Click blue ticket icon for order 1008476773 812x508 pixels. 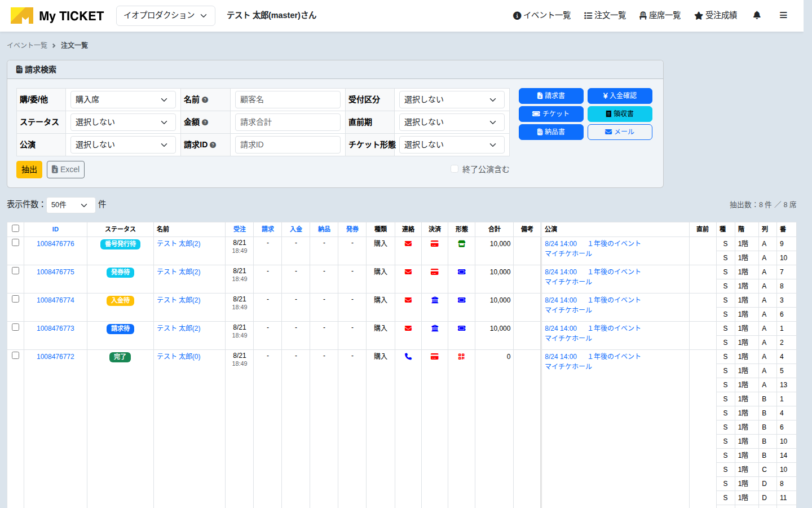click(461, 329)
